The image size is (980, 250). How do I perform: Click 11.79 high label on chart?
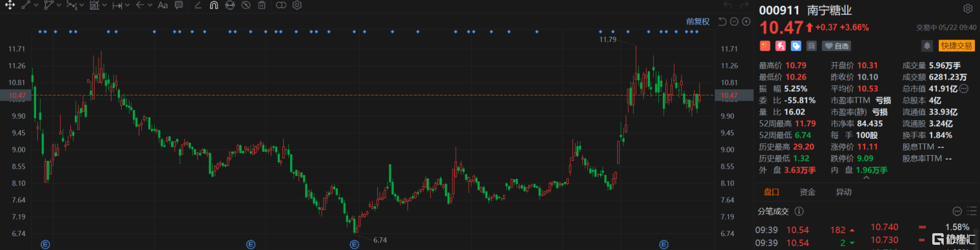(x=608, y=39)
